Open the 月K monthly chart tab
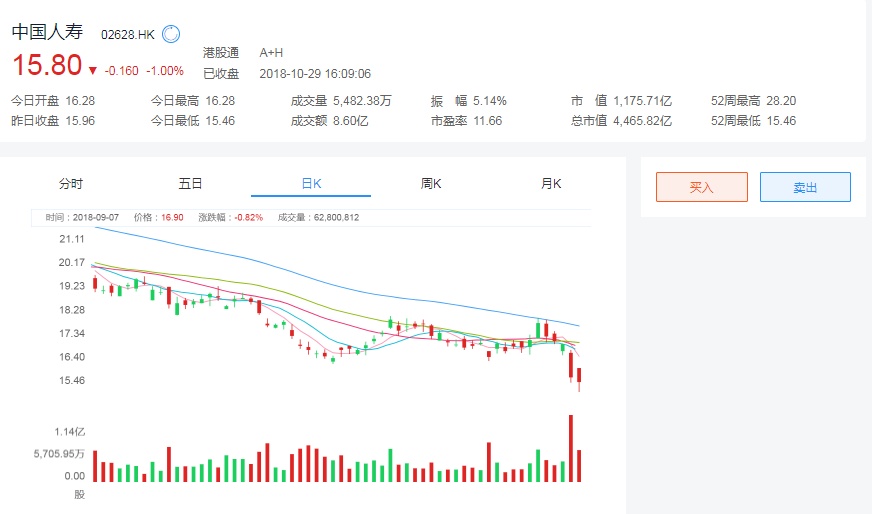Screen dimensions: 872x514 (551, 184)
